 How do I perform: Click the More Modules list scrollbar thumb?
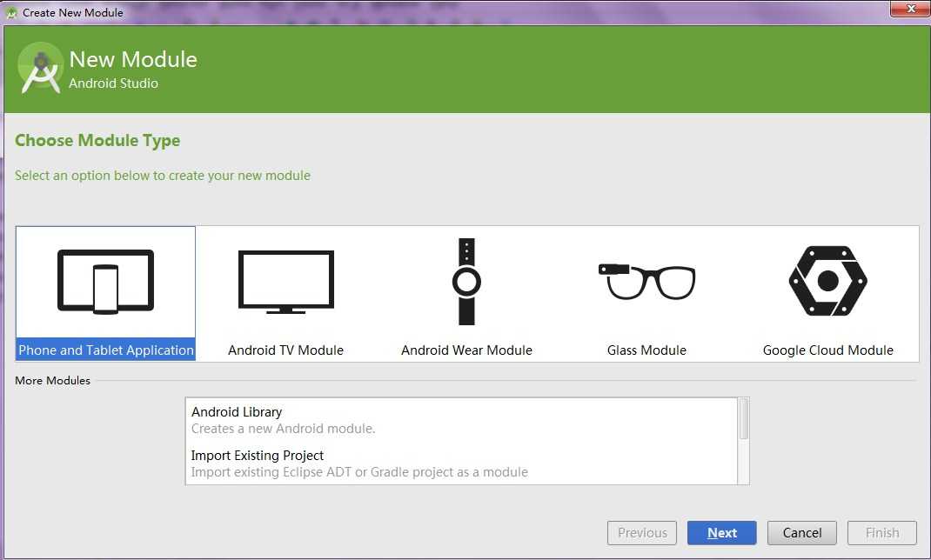743,419
